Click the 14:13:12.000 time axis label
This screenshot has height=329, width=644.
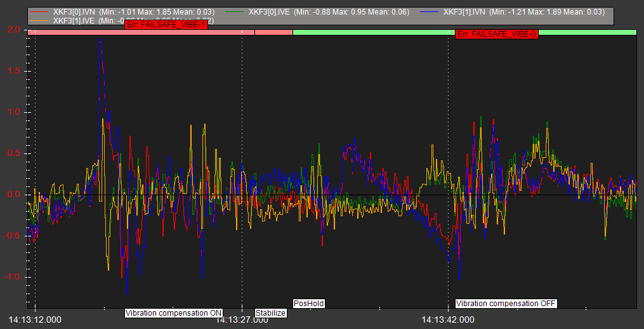pos(34,319)
